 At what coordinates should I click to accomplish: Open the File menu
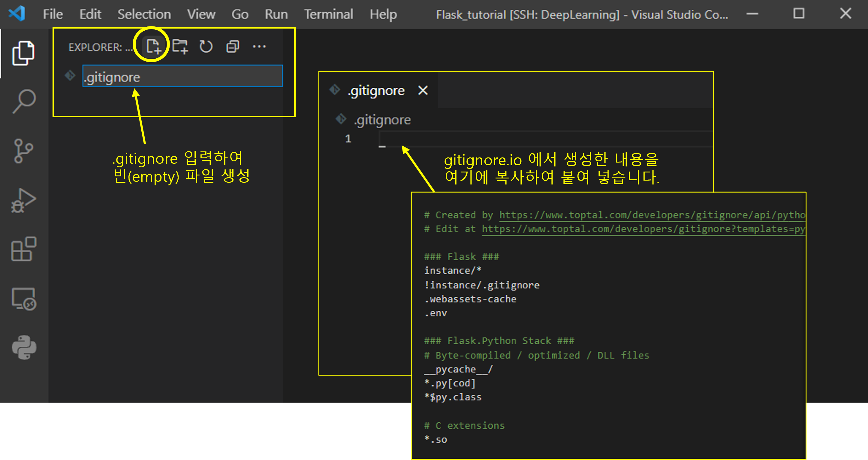(53, 14)
